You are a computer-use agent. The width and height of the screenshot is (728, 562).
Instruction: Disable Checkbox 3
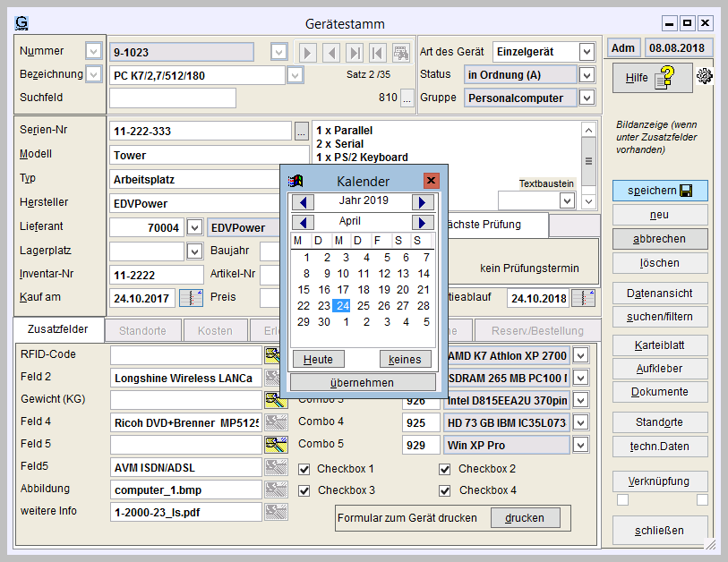pyautogui.click(x=305, y=490)
